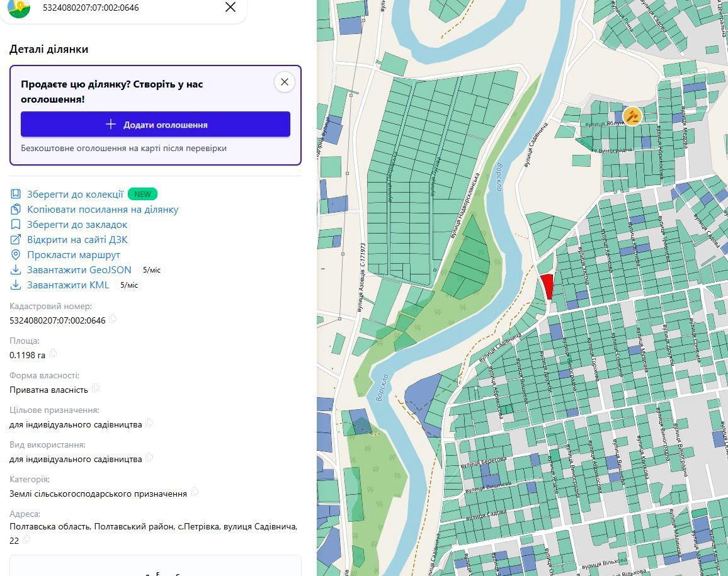Click the 'Деталі ділянки' heading
728x576 pixels.
pyautogui.click(x=48, y=49)
